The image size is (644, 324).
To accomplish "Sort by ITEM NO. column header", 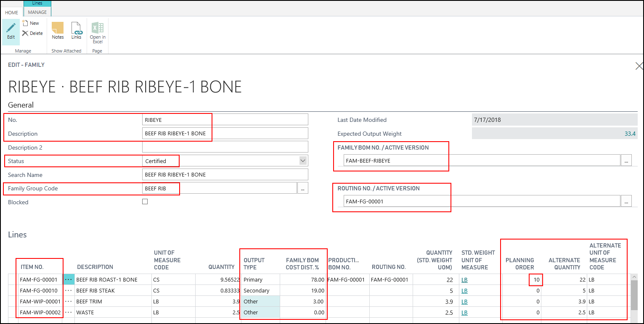I will pos(32,267).
